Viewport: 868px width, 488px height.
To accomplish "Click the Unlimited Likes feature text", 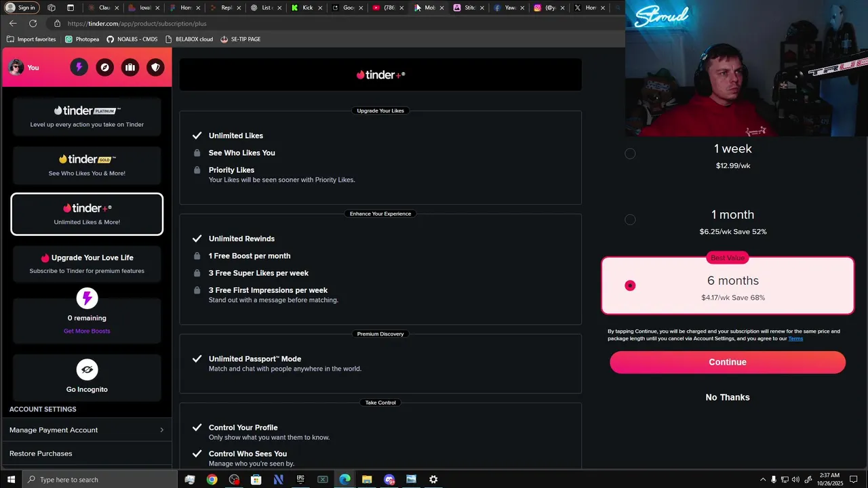I will [236, 136].
